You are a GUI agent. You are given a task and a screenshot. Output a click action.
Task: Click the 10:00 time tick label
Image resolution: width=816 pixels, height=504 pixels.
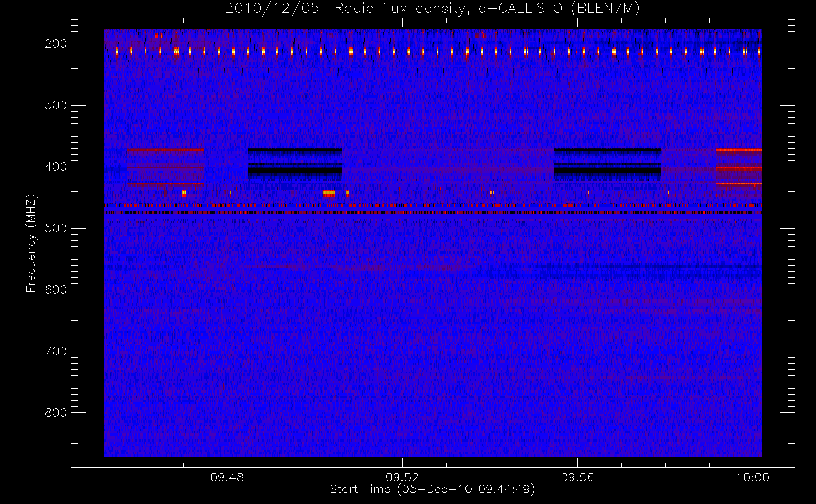click(x=753, y=477)
